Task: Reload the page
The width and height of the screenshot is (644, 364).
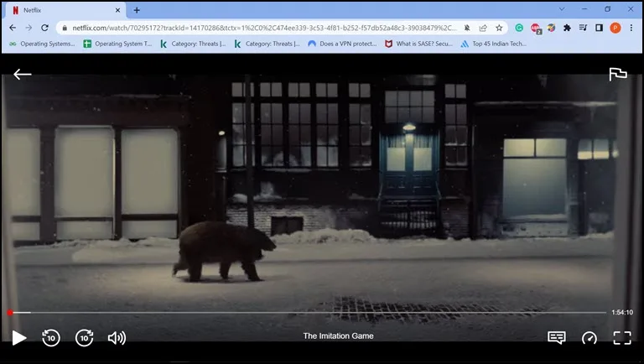Action: (x=44, y=28)
